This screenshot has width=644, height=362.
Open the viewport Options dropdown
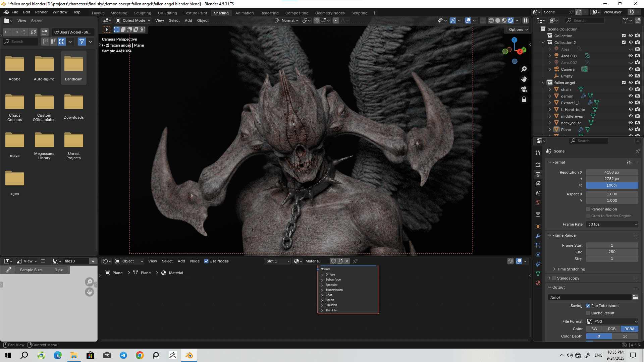tap(519, 29)
